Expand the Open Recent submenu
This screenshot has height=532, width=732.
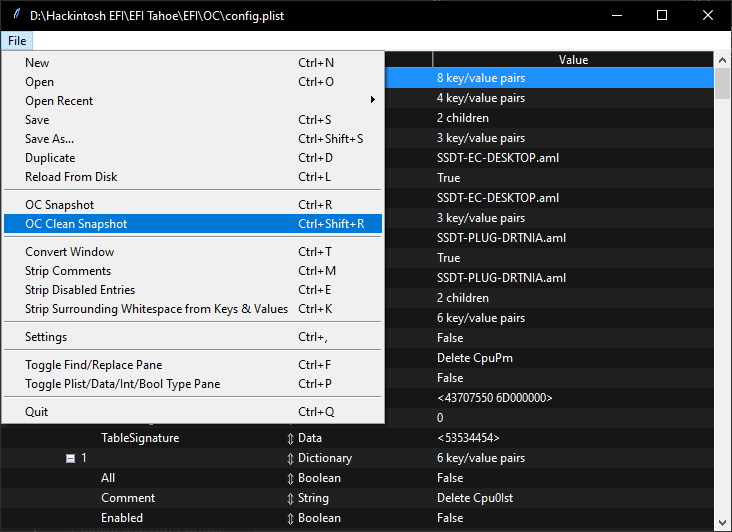(193, 101)
